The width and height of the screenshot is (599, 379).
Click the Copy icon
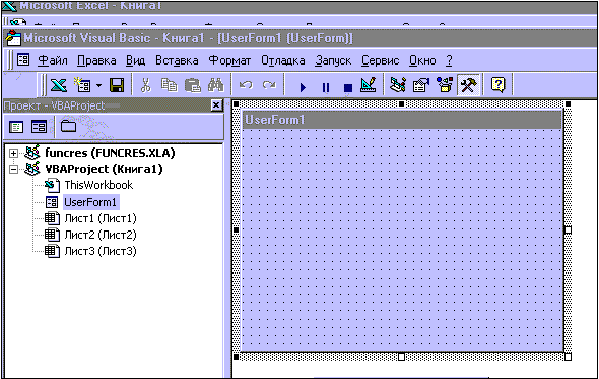click(168, 85)
